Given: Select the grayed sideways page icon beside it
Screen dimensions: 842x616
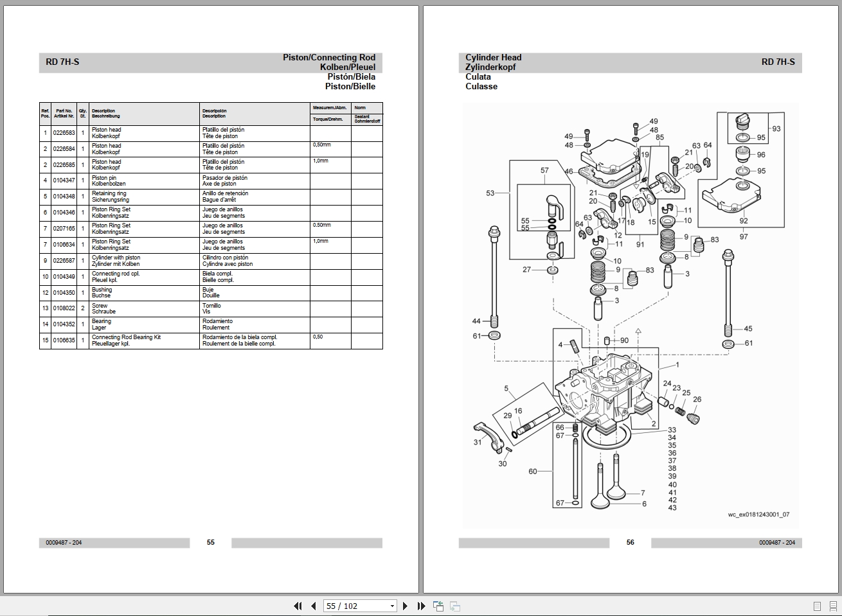Looking at the screenshot, I should [456, 606].
